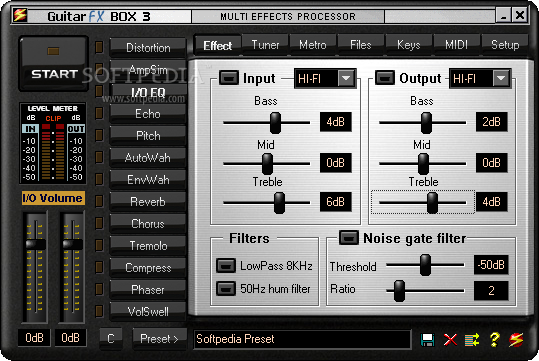Toggle the Compress effect LED indicator
The width and height of the screenshot is (539, 361).
pos(99,267)
